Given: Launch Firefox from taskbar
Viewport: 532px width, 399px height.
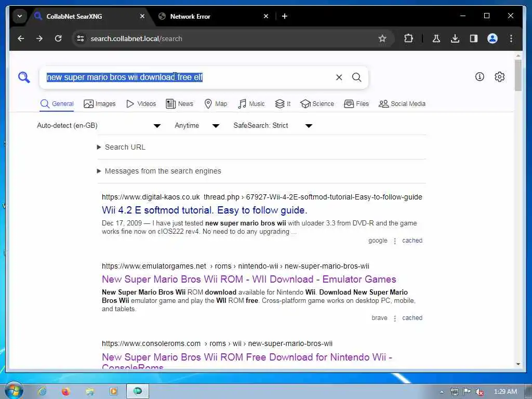Looking at the screenshot, I should 65,392.
